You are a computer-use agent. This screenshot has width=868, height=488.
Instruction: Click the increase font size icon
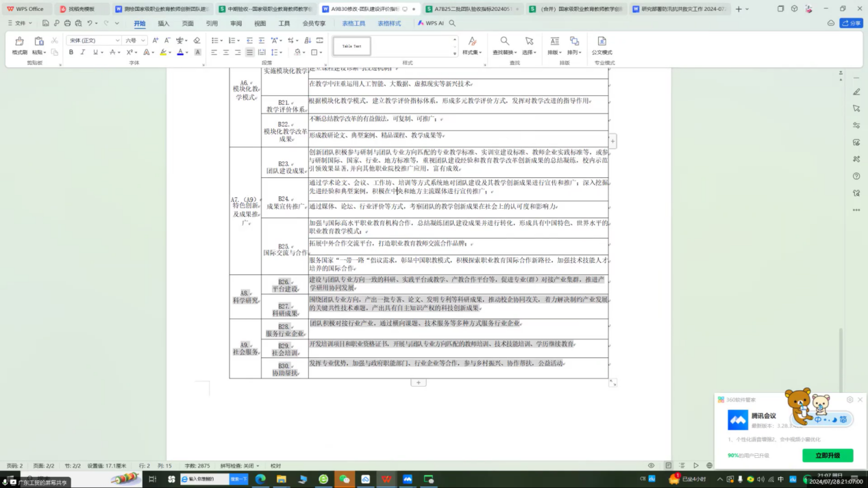(x=156, y=40)
